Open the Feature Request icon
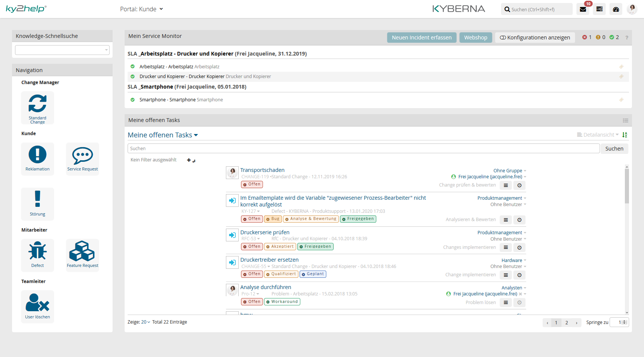The image size is (644, 357). pos(82,255)
